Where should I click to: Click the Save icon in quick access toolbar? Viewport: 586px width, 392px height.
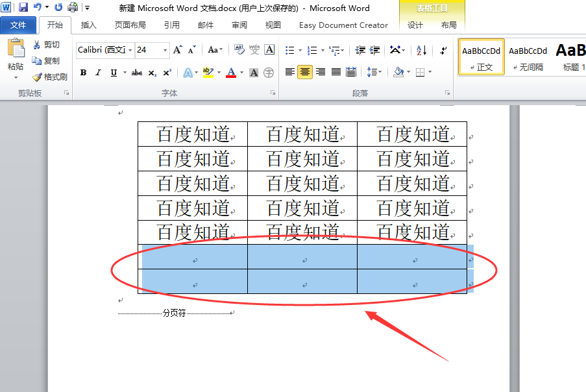pyautogui.click(x=23, y=7)
